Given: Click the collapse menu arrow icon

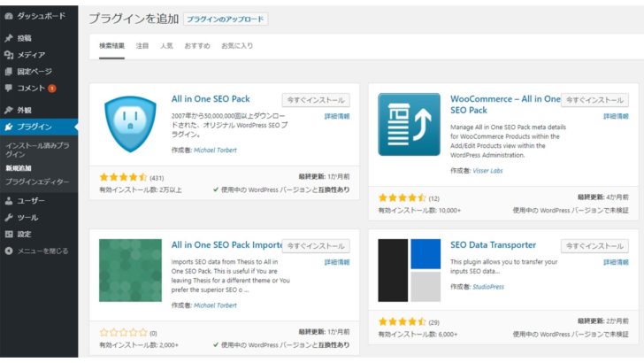Looking at the screenshot, I should [9, 251].
